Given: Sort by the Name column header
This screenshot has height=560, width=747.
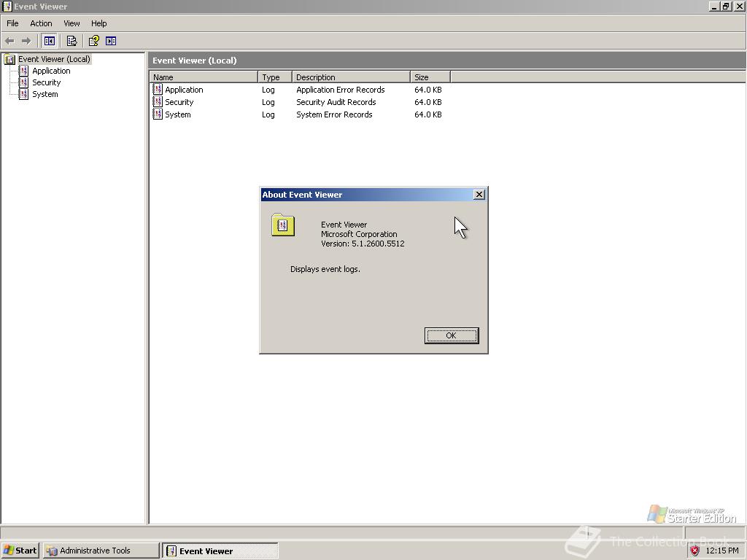Looking at the screenshot, I should [x=204, y=77].
